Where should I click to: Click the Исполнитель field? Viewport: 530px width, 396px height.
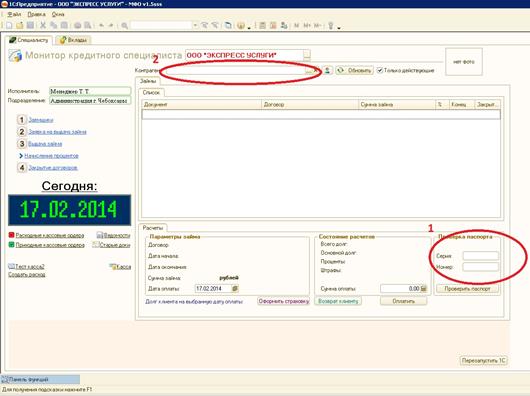pyautogui.click(x=90, y=91)
